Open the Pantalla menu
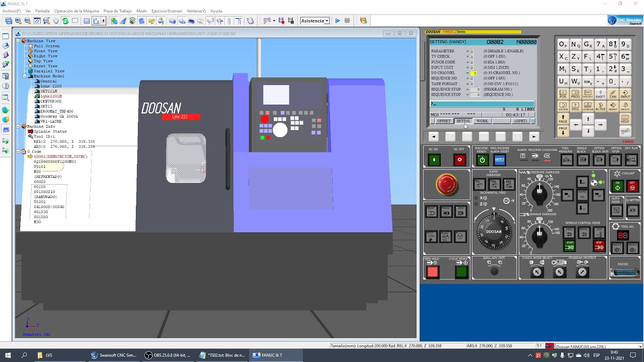Viewport: 644px width, 362px height. (42, 11)
